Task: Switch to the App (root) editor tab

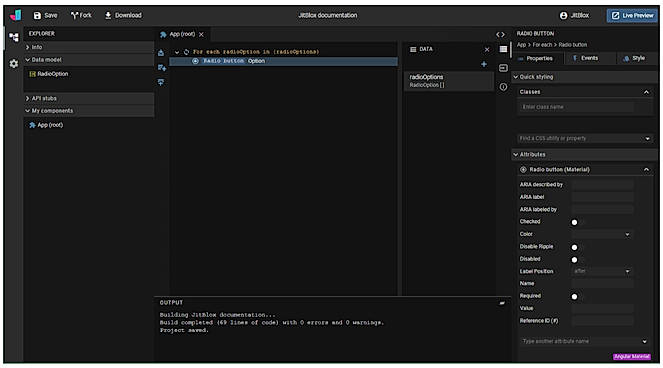Action: [x=178, y=34]
